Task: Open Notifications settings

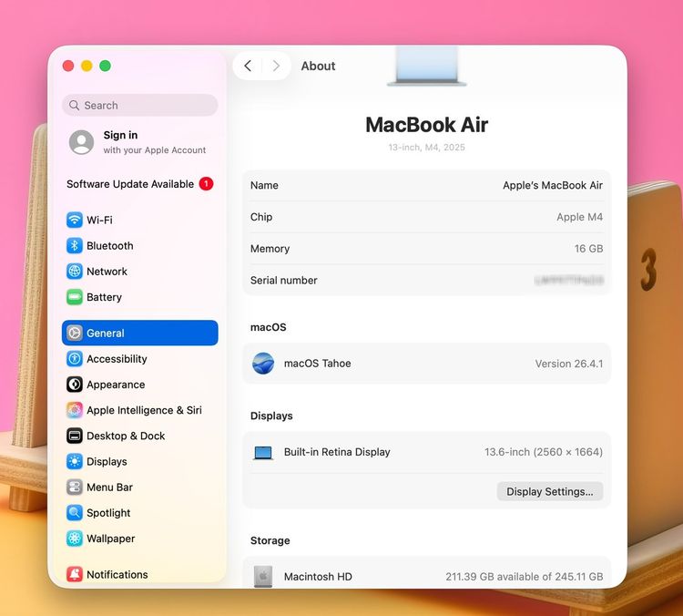Action: pos(140,574)
